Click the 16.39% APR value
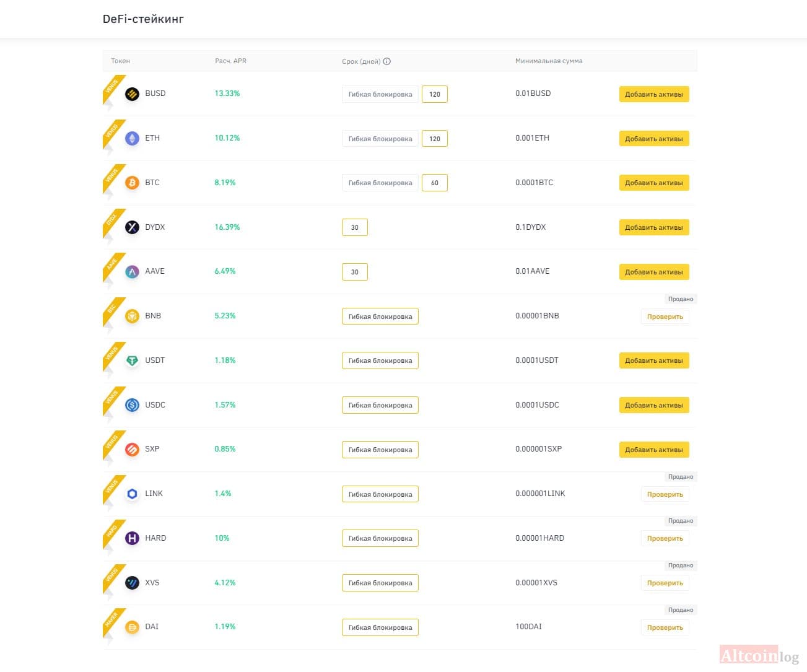The width and height of the screenshot is (807, 672). point(227,227)
